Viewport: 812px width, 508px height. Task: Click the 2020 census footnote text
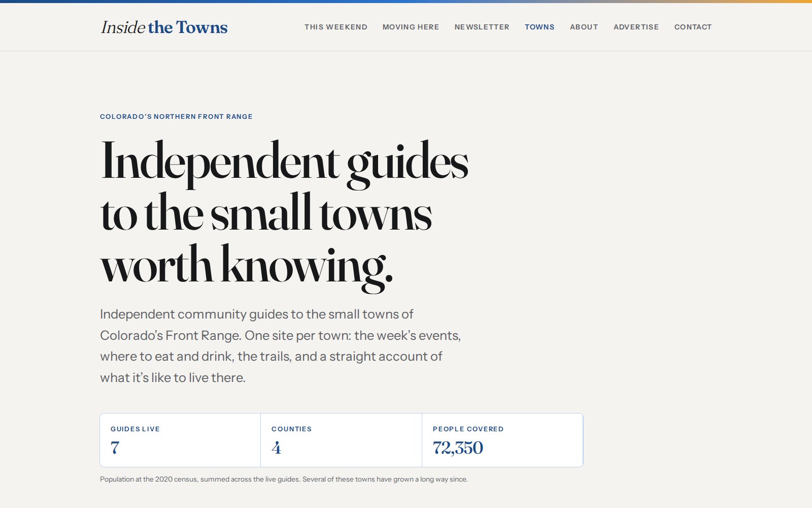[284, 479]
